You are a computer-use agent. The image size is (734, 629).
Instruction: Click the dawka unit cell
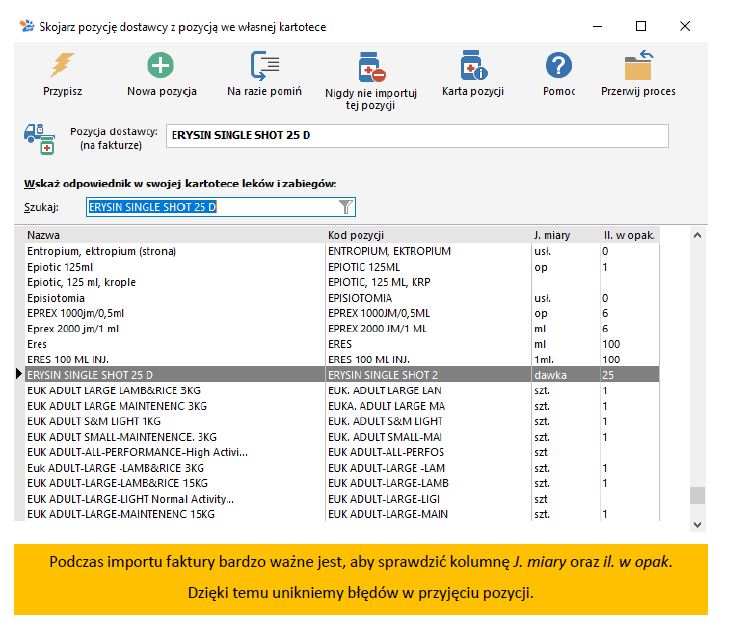click(x=566, y=375)
